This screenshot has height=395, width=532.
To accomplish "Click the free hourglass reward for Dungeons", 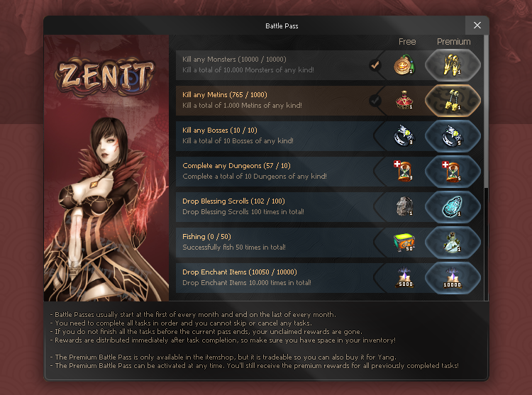I will (x=404, y=171).
